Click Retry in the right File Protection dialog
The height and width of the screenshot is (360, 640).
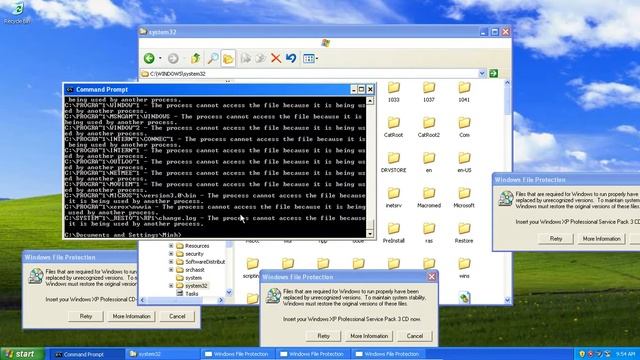(x=556, y=239)
